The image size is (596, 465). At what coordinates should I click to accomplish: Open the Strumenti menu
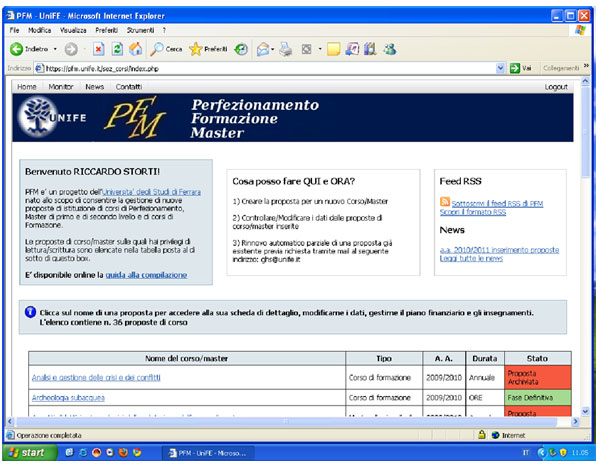(x=141, y=30)
